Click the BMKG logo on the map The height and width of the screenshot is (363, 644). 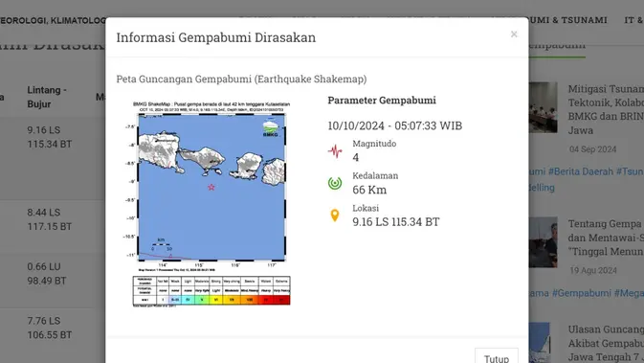pyautogui.click(x=270, y=126)
